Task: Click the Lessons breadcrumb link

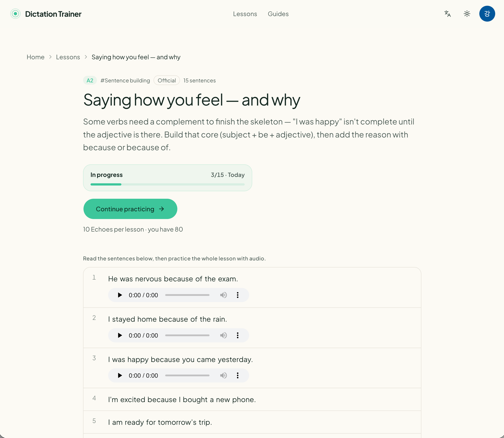Action: pyautogui.click(x=68, y=57)
